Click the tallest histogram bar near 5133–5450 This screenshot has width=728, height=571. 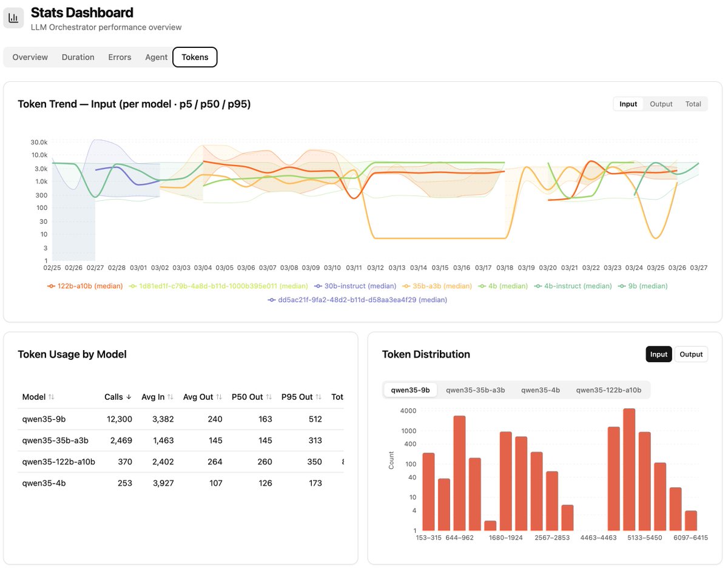(x=629, y=470)
